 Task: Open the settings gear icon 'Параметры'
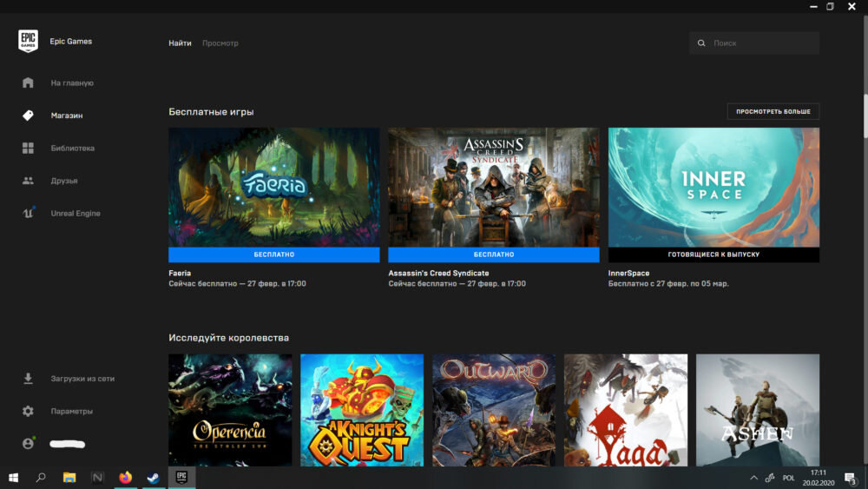coord(29,411)
